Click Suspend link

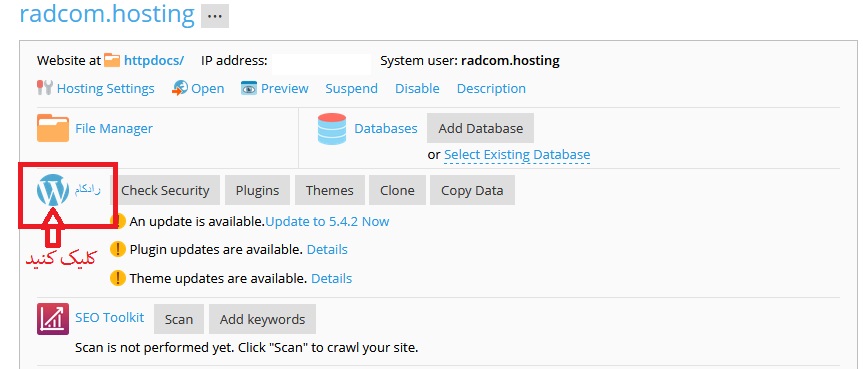coord(351,89)
